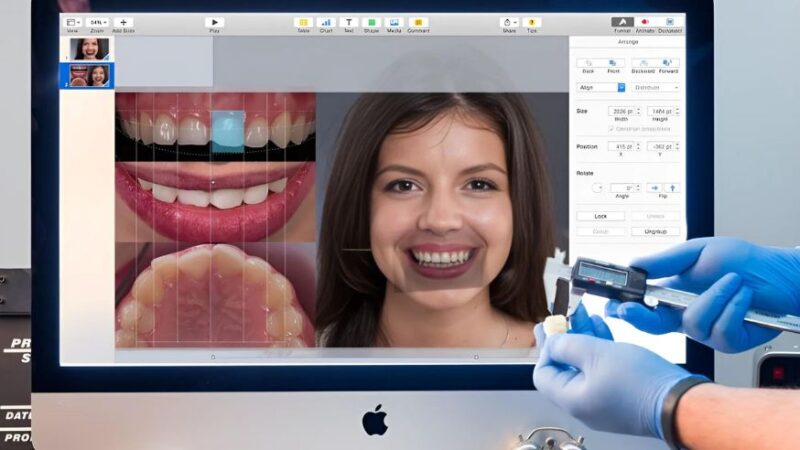
Task: Click the woman's portrait photo on slide
Action: point(442,219)
